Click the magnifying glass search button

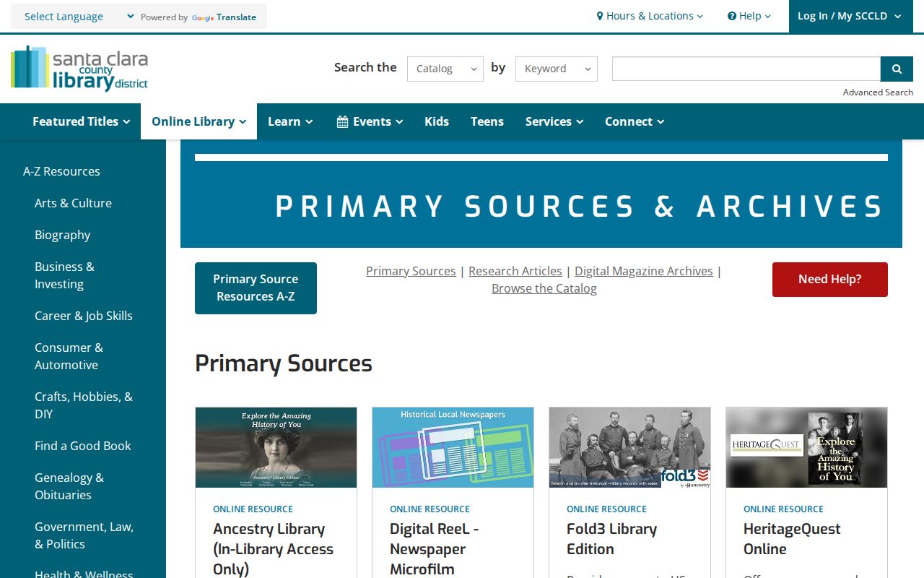[x=897, y=69]
